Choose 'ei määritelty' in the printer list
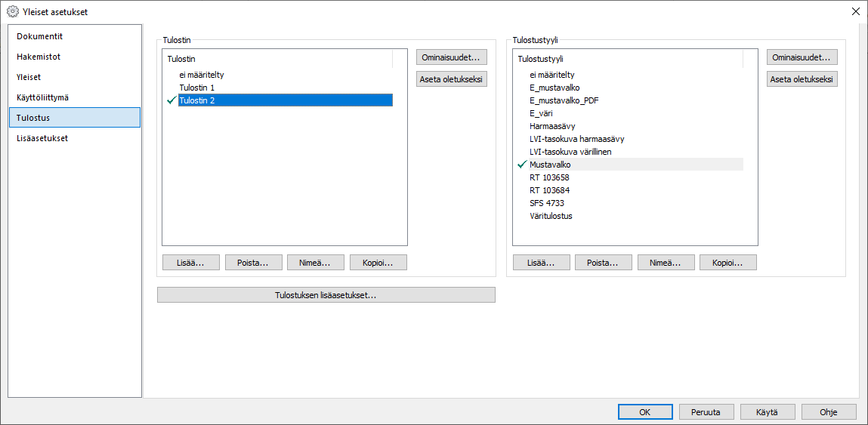 point(201,75)
